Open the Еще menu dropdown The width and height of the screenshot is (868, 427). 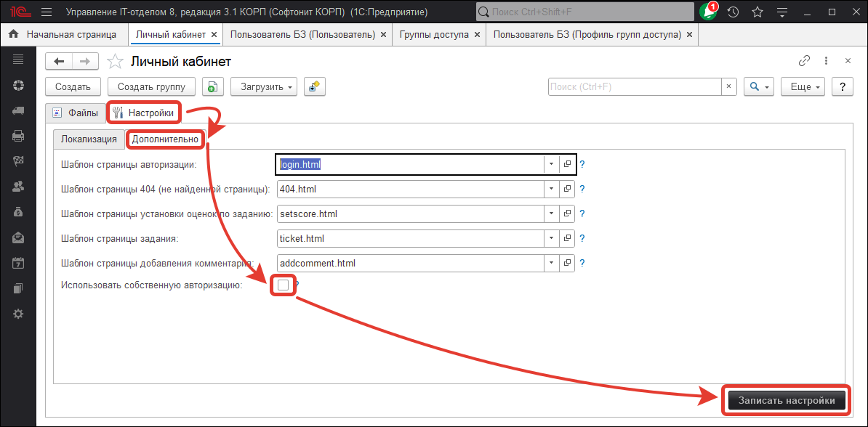coord(803,87)
